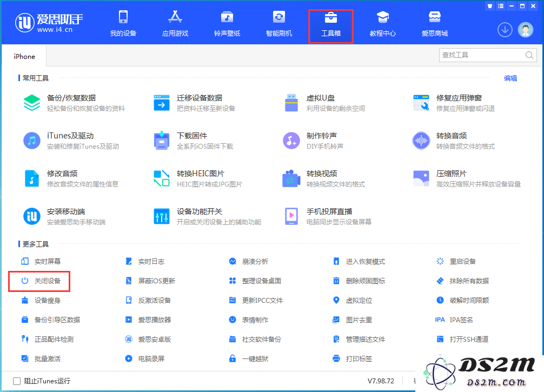Go to the 应用游戏 tab
Screen dimensions: 544x392
pos(175,24)
